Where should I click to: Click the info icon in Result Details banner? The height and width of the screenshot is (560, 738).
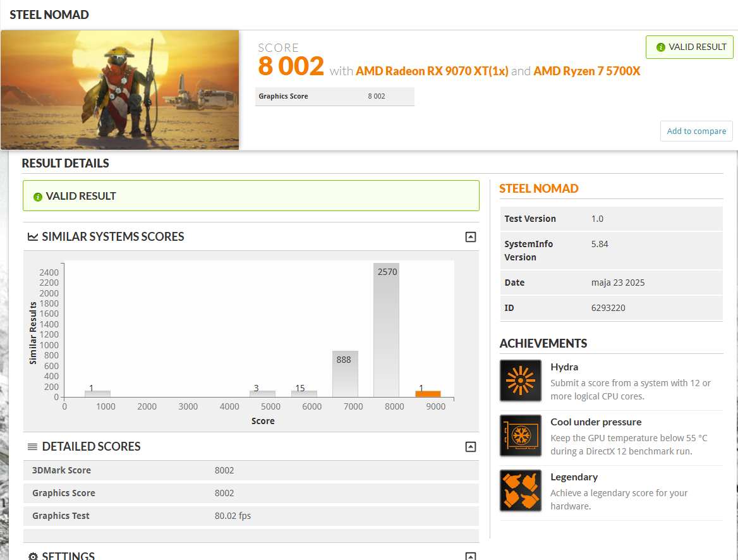tap(38, 197)
